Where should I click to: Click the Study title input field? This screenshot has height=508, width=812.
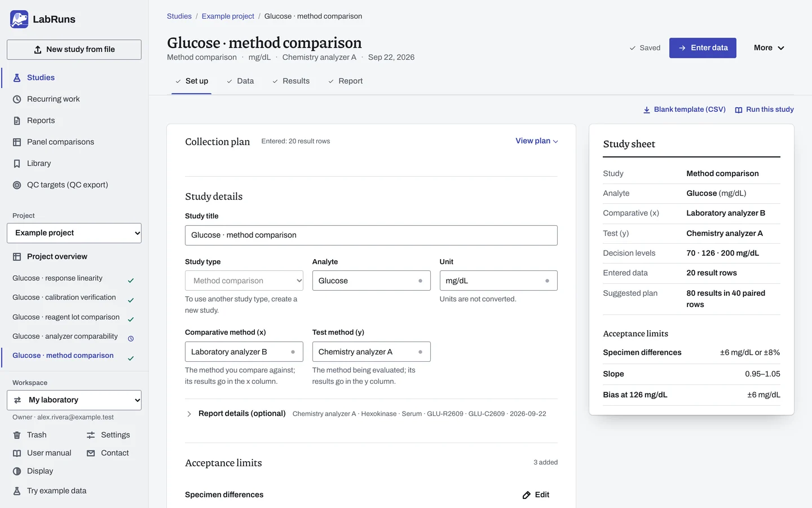click(x=371, y=235)
